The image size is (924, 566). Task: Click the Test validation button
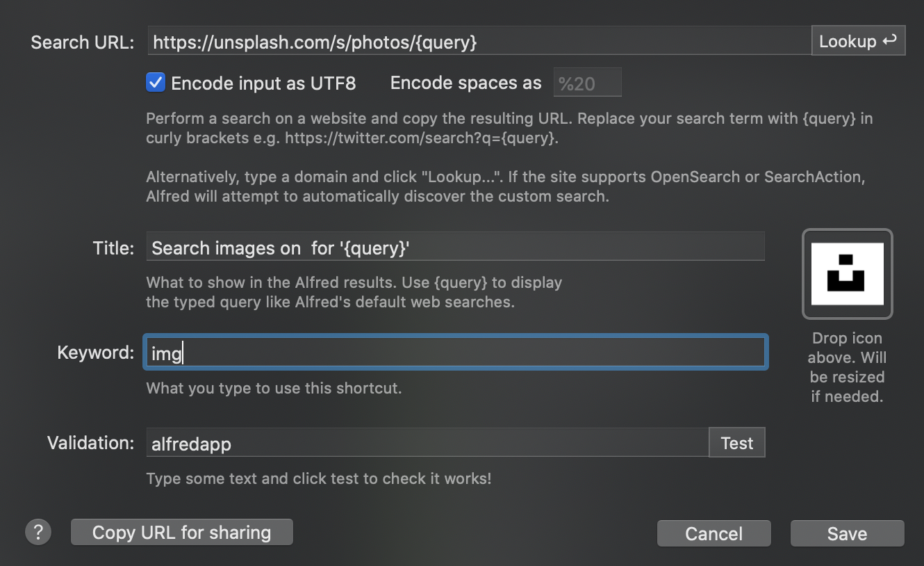click(x=736, y=443)
